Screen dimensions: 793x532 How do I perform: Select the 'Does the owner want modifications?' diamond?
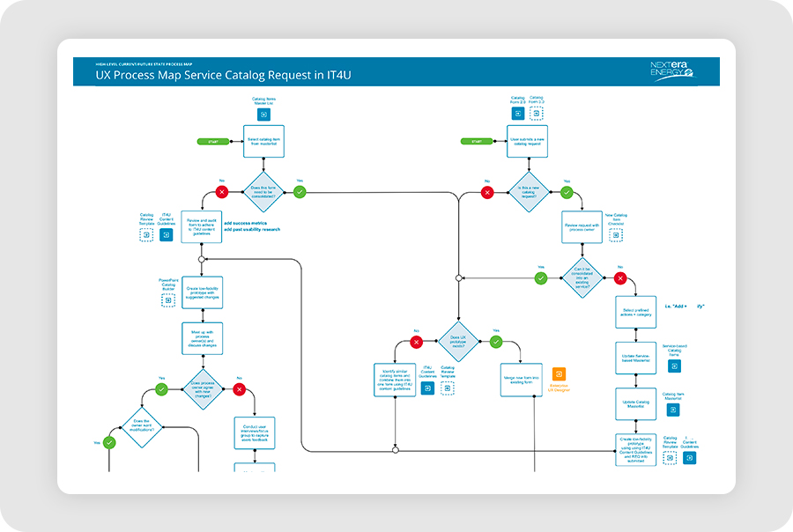point(142,427)
